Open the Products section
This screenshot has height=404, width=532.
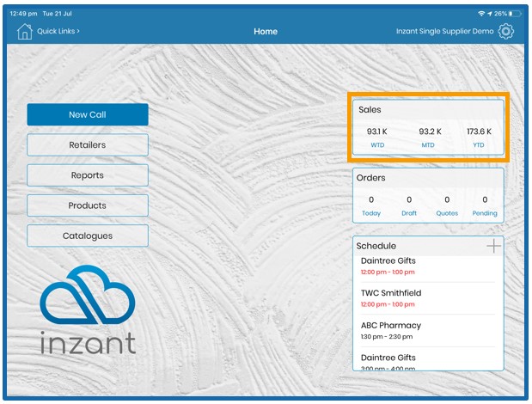pyautogui.click(x=88, y=205)
